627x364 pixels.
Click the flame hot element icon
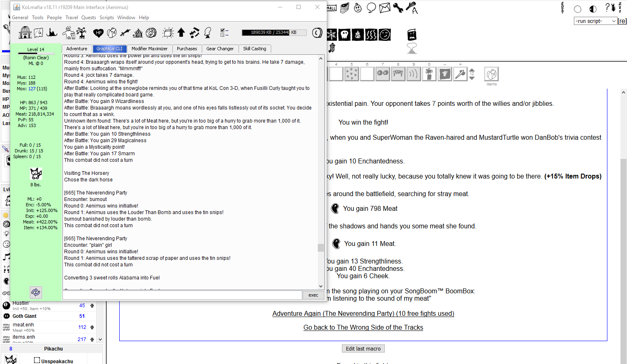pyautogui.click(x=358, y=35)
